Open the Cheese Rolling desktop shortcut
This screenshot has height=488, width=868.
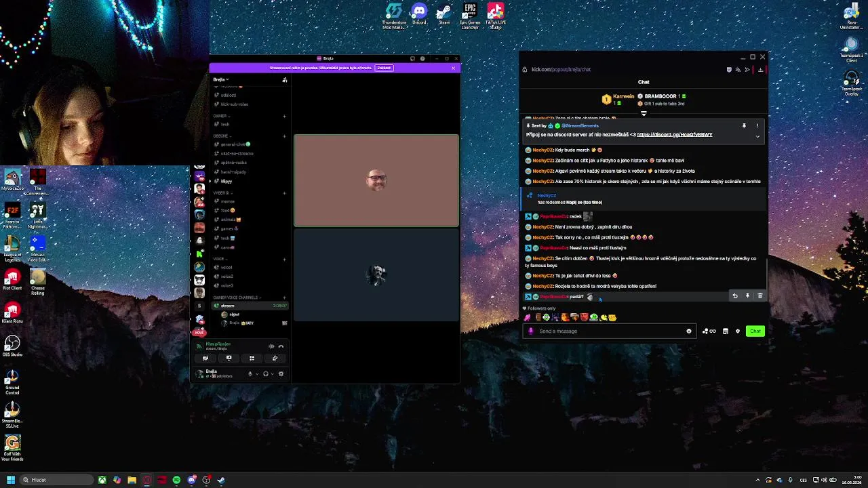click(x=37, y=282)
